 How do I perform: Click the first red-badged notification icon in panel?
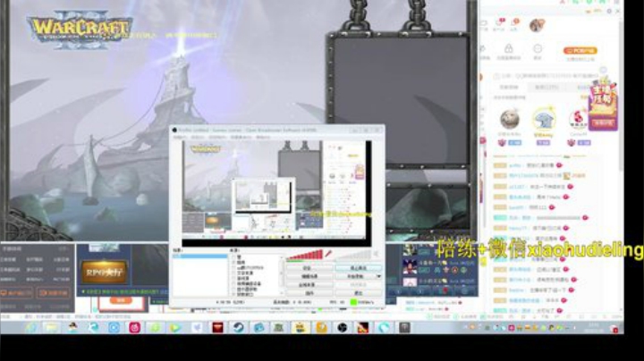(x=499, y=23)
